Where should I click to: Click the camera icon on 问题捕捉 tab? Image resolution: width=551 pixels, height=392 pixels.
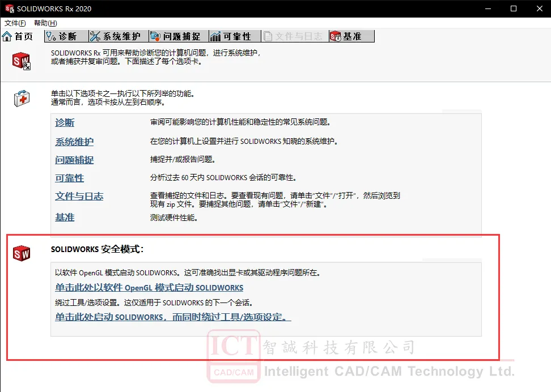155,36
